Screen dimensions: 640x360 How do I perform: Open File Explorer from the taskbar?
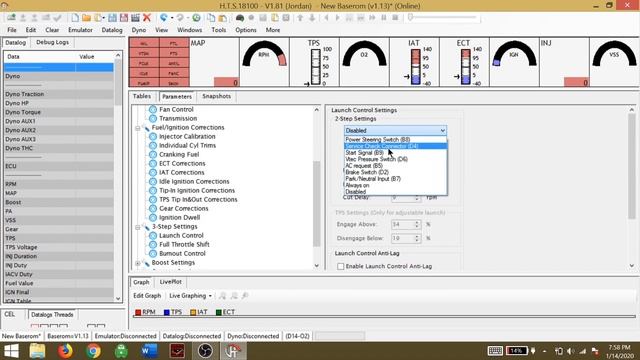(x=38, y=351)
